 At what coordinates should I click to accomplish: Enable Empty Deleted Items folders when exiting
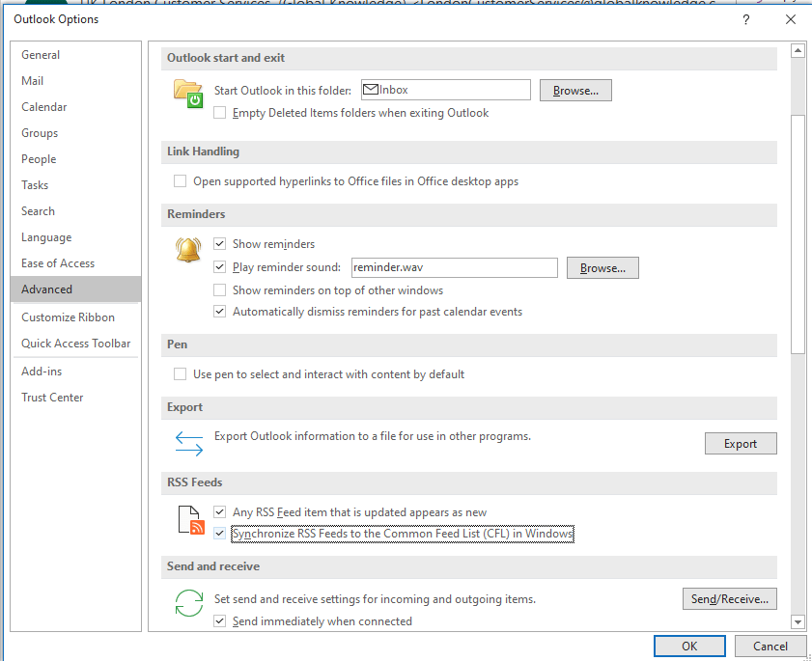[220, 113]
